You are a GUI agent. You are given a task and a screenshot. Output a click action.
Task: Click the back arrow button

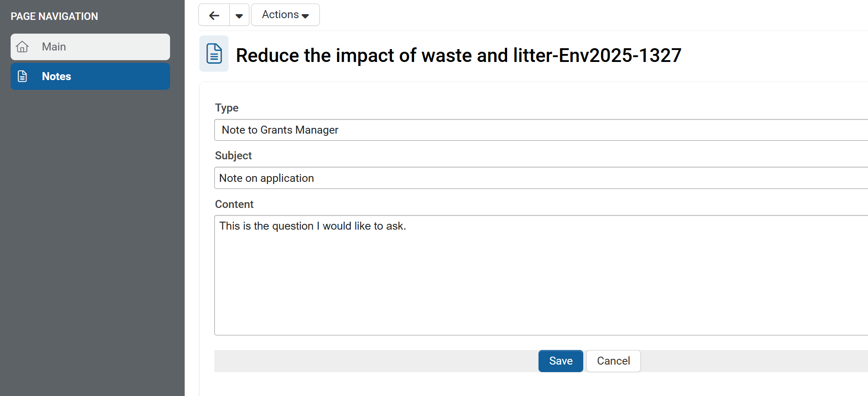click(214, 15)
